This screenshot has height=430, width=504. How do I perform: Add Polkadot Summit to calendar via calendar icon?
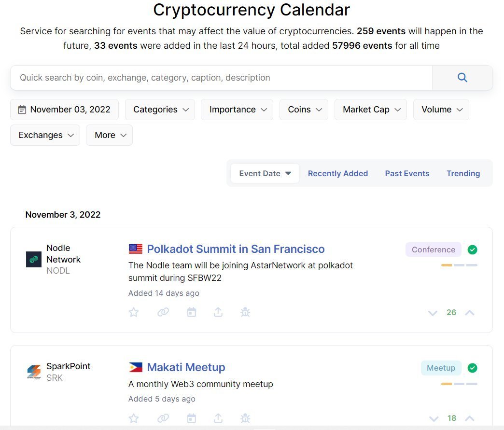tap(192, 312)
